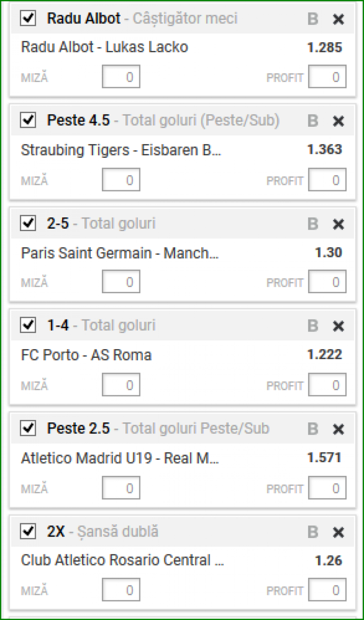Image resolution: width=364 pixels, height=620 pixels.
Task: Open the Paris Saint Germain match link
Action: [120, 253]
